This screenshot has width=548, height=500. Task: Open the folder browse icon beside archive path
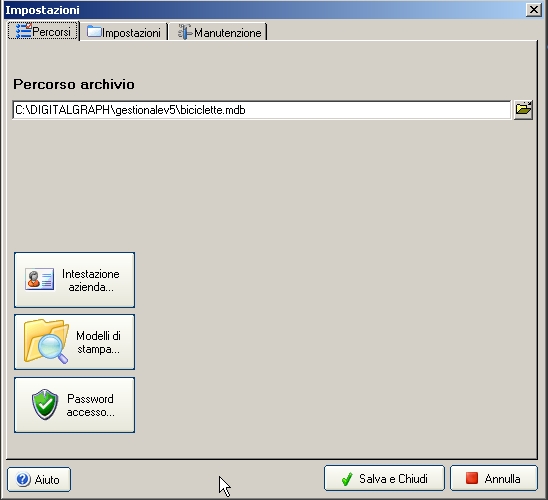point(523,110)
